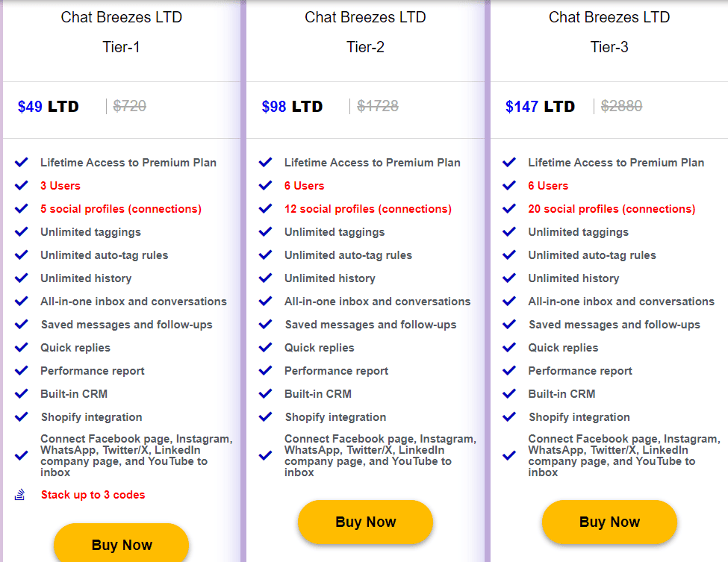The image size is (728, 562).
Task: Click the crossed-out $2880 original price
Action: point(621,106)
